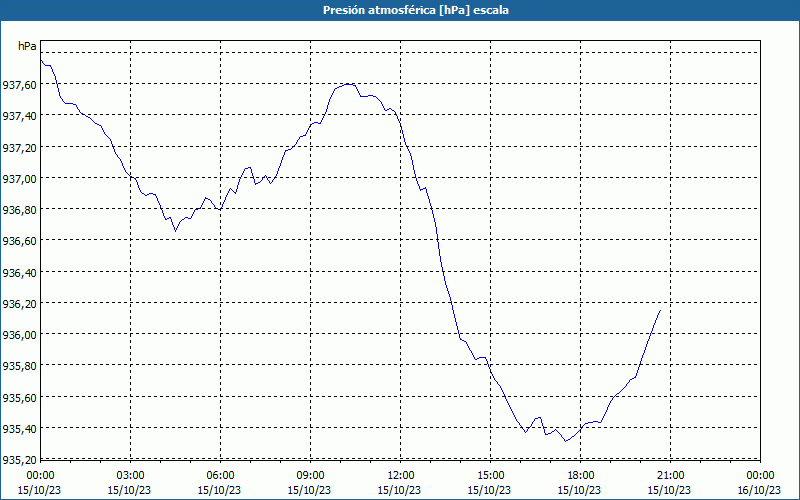800x500 pixels.
Task: Click the 09:00 time axis label
Action: [x=310, y=476]
